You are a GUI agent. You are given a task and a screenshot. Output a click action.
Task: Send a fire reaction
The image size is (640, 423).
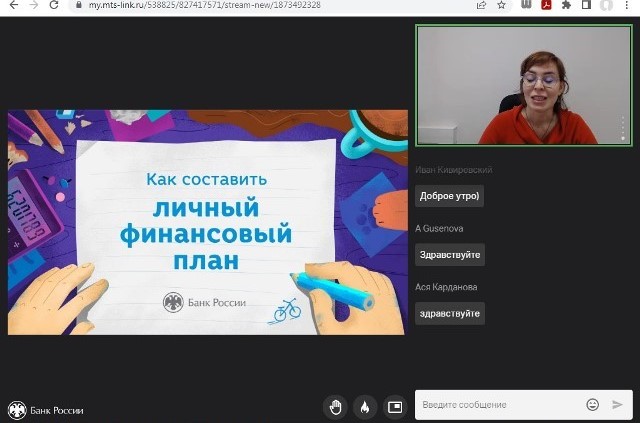point(365,407)
